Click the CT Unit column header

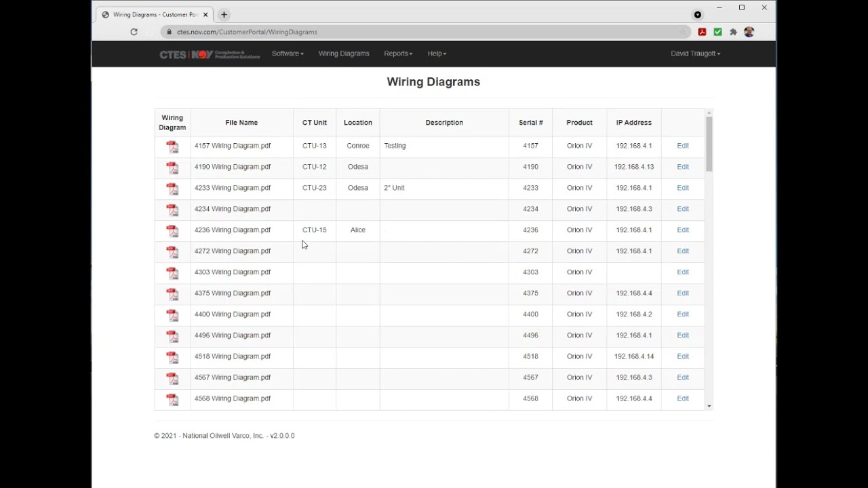315,123
